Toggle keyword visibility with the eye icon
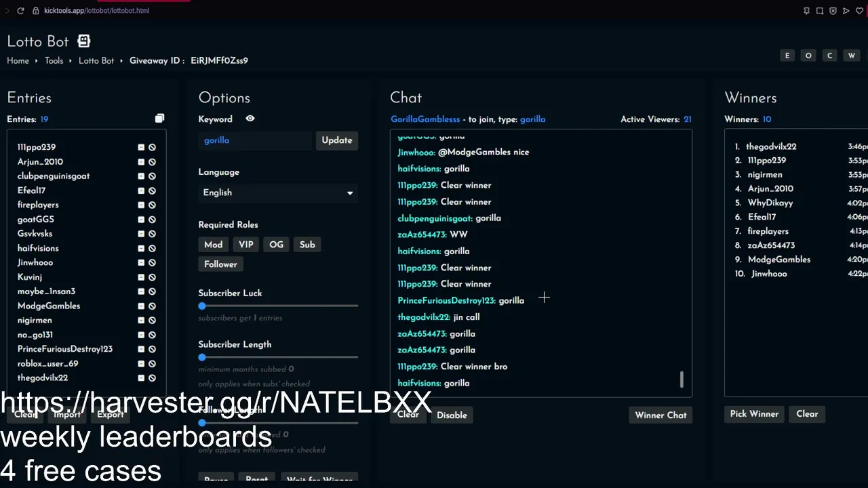868x488 pixels. coord(250,119)
